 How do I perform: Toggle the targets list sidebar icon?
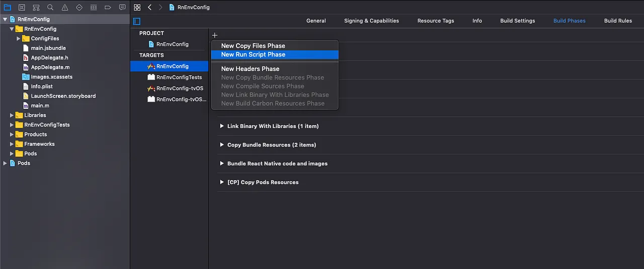click(x=137, y=21)
